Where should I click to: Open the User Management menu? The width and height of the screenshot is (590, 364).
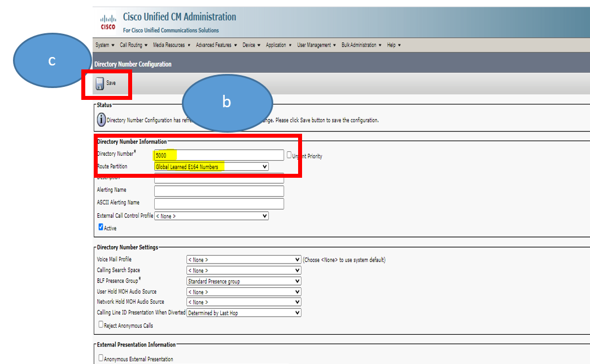coord(316,45)
